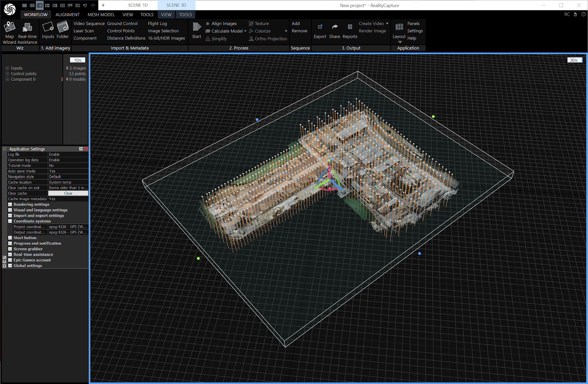Expand Visual and language settings
Image resolution: width=588 pixels, height=384 pixels.
click(x=10, y=210)
